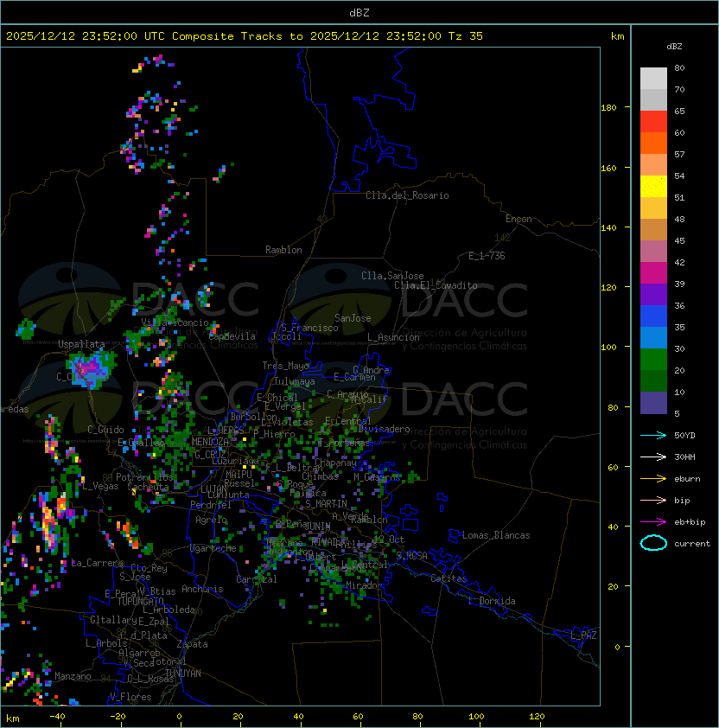Click the 'Manzano' label on map

tap(73, 676)
